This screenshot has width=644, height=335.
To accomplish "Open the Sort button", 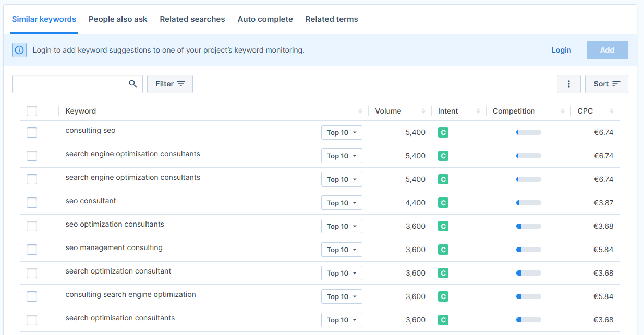I will (x=606, y=84).
